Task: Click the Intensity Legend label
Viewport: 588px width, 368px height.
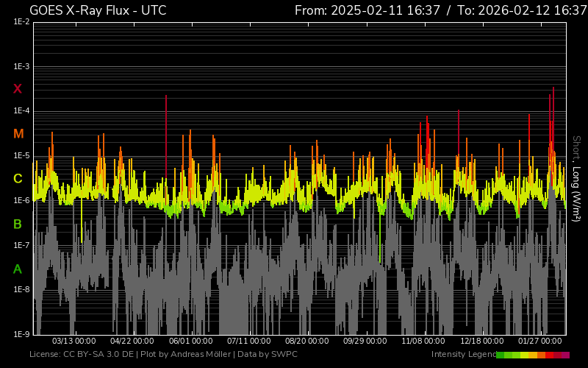Action: [462, 355]
